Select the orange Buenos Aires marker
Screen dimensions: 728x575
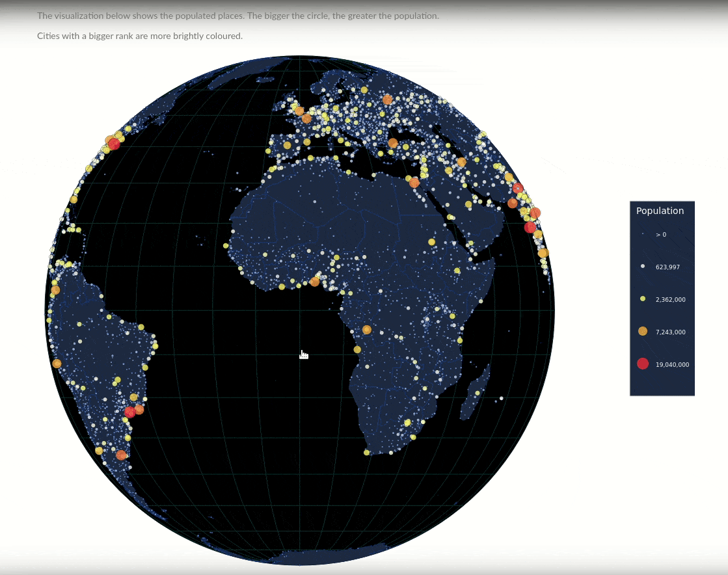[121, 455]
